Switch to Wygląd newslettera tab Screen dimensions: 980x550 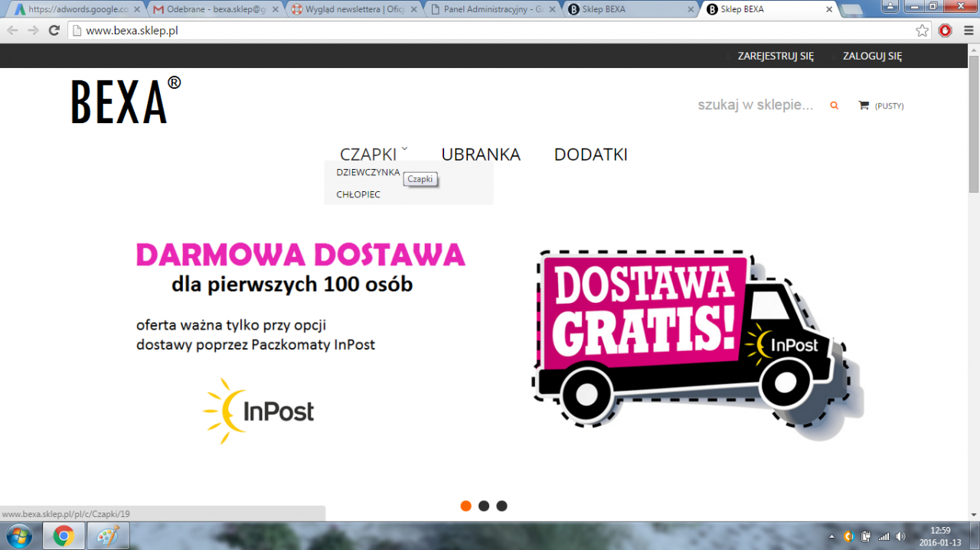(x=351, y=9)
